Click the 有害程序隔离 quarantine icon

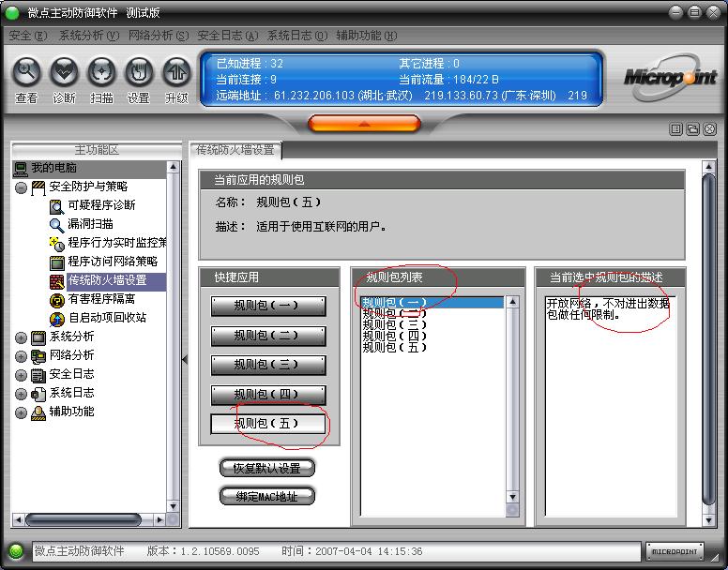pyautogui.click(x=56, y=300)
